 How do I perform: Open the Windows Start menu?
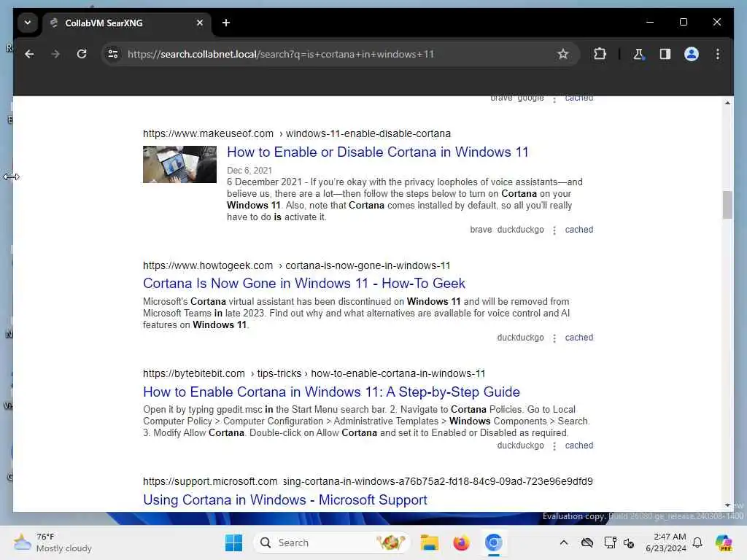(x=233, y=542)
